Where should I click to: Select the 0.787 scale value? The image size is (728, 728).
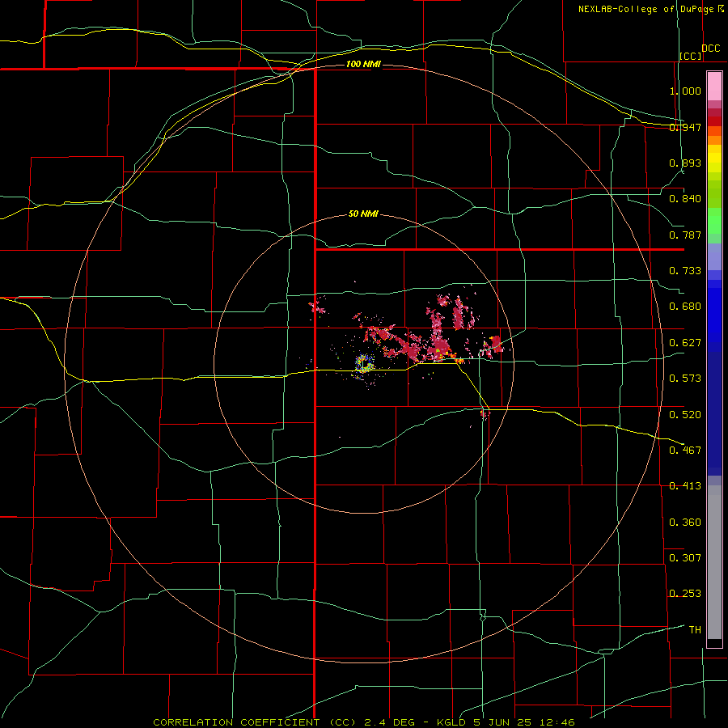pyautogui.click(x=685, y=235)
